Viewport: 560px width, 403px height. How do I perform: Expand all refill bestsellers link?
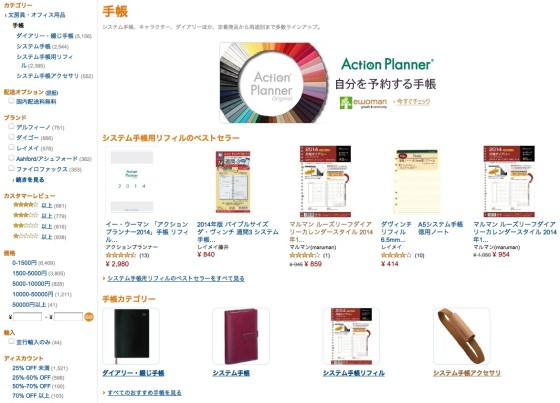pos(176,278)
